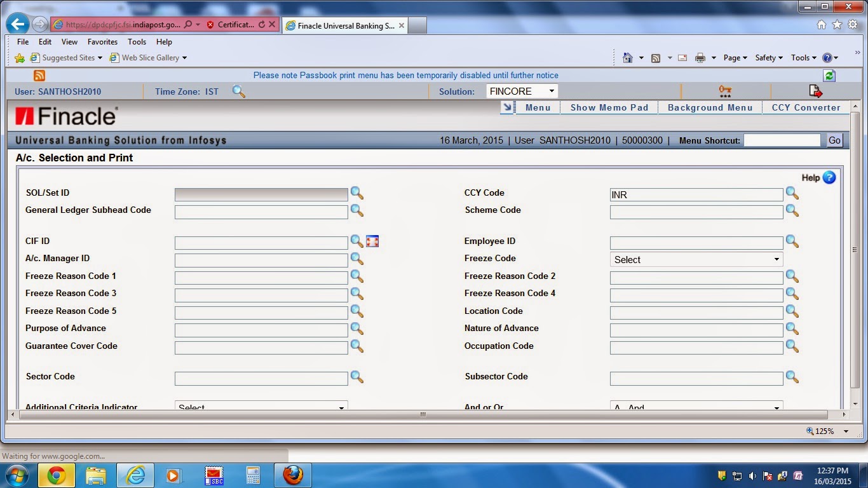Open the Help menu

[164, 42]
